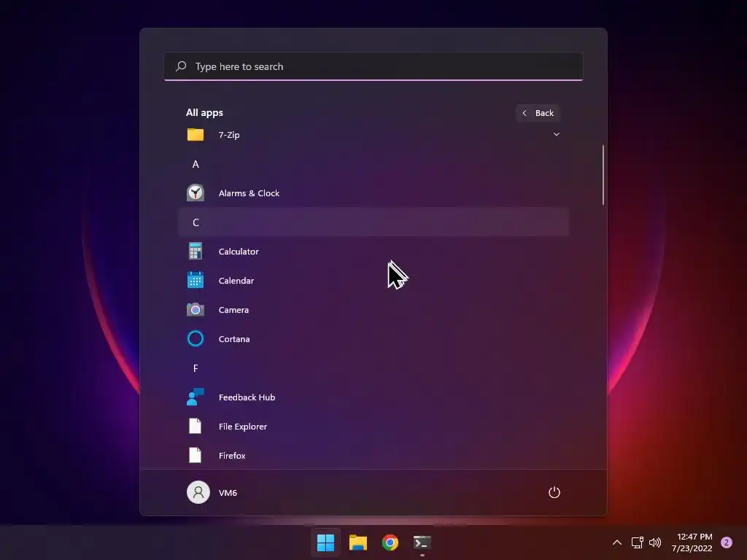Open the Feedback Hub icon
747x560 pixels.
click(x=196, y=397)
